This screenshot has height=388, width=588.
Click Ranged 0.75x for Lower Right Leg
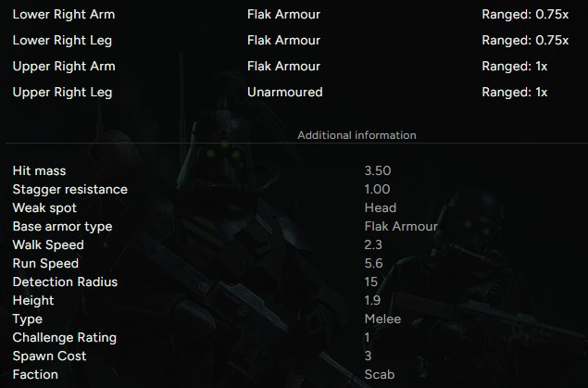point(525,41)
